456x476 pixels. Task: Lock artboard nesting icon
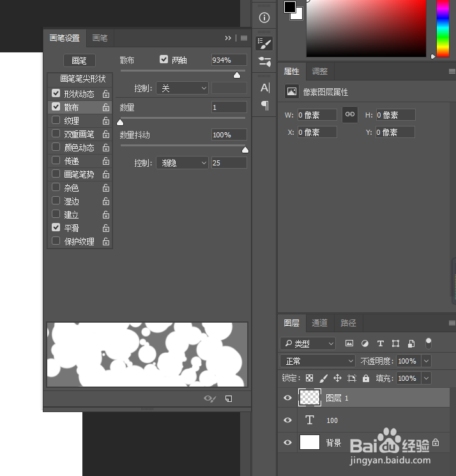(x=352, y=378)
